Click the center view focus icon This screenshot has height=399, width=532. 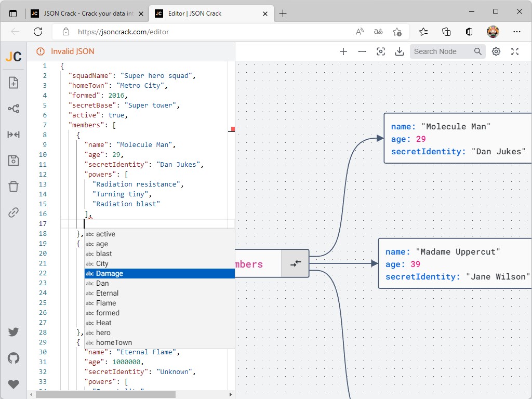click(381, 51)
